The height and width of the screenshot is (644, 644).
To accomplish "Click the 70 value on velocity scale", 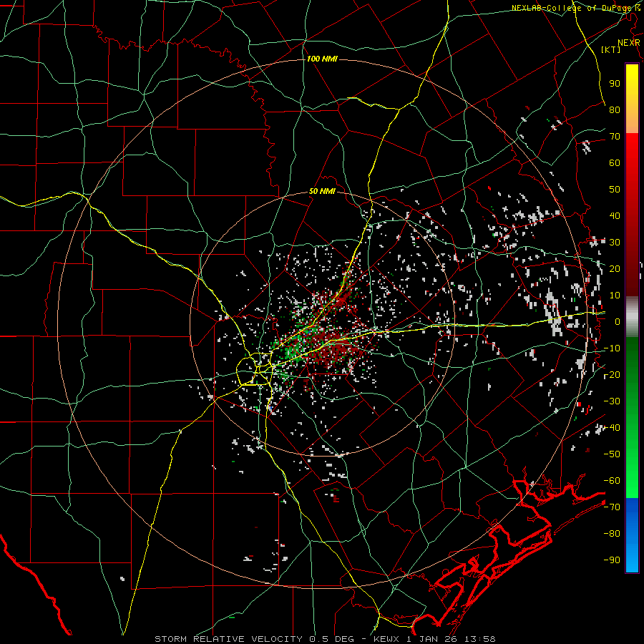I will pos(615,137).
